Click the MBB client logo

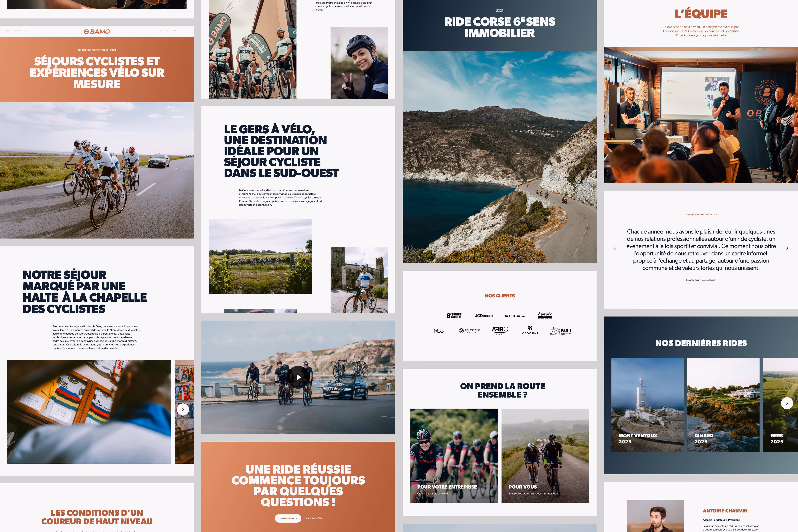439,331
